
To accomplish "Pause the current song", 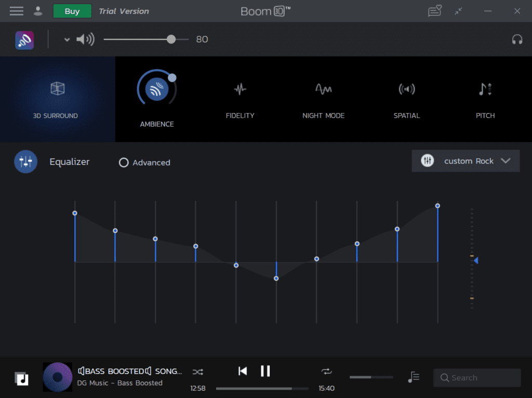I will (265, 371).
